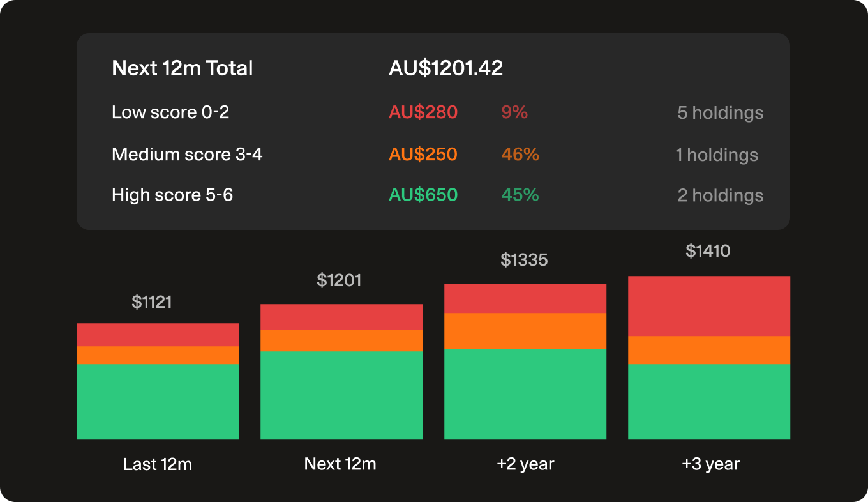Click the Next 12m Total heading
868x502 pixels.
pyautogui.click(x=183, y=68)
